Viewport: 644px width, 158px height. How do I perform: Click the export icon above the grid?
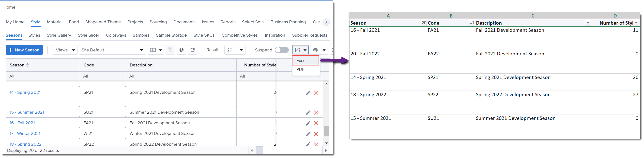[298, 50]
